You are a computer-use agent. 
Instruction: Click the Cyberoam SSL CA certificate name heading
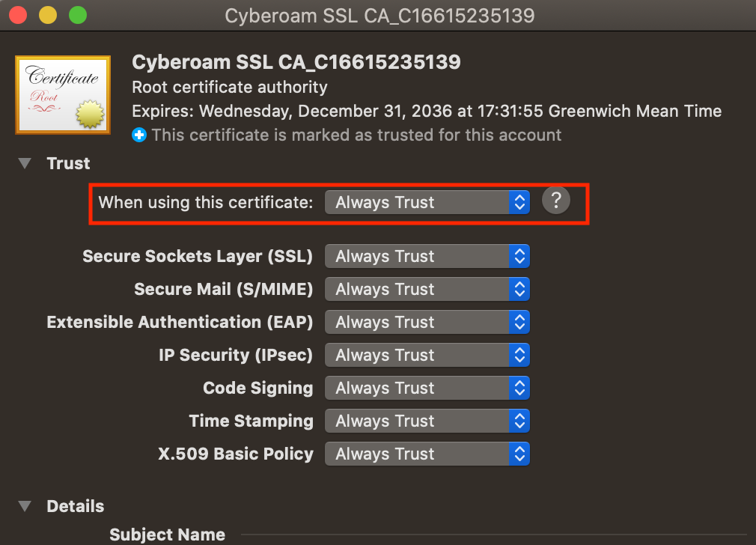coord(296,62)
